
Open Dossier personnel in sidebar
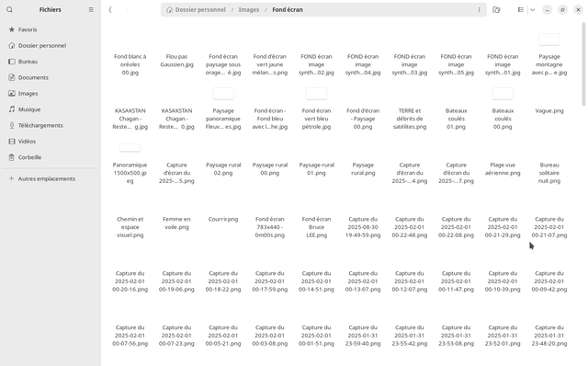coord(51,45)
